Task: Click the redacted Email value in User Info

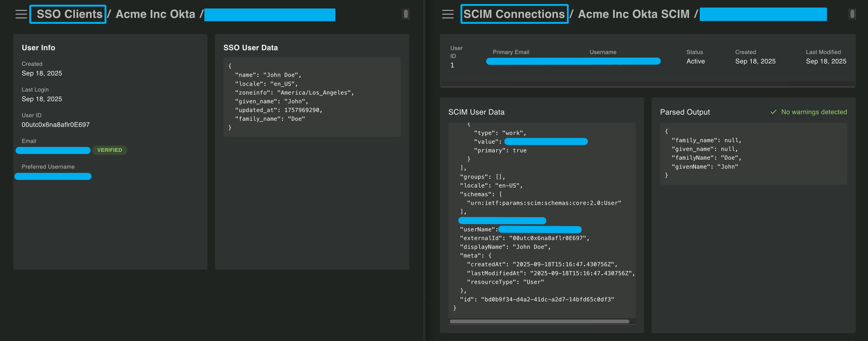Action: [x=53, y=150]
